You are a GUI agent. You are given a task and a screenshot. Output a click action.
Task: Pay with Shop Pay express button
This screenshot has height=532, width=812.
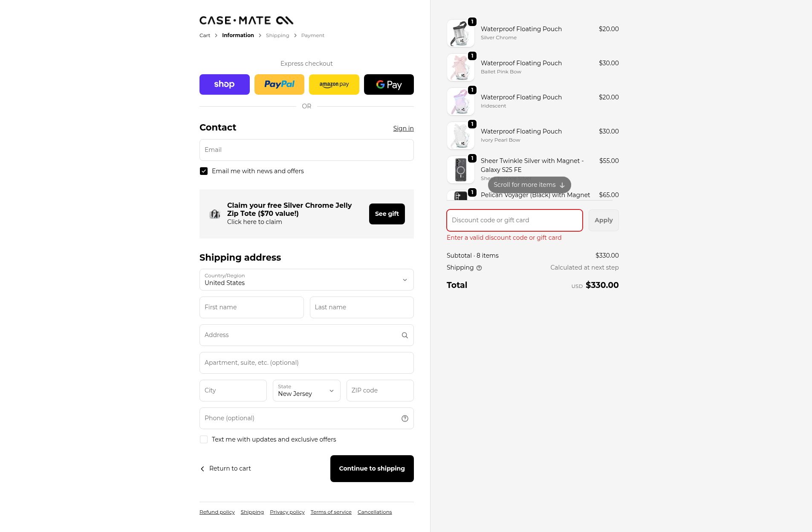pyautogui.click(x=224, y=84)
